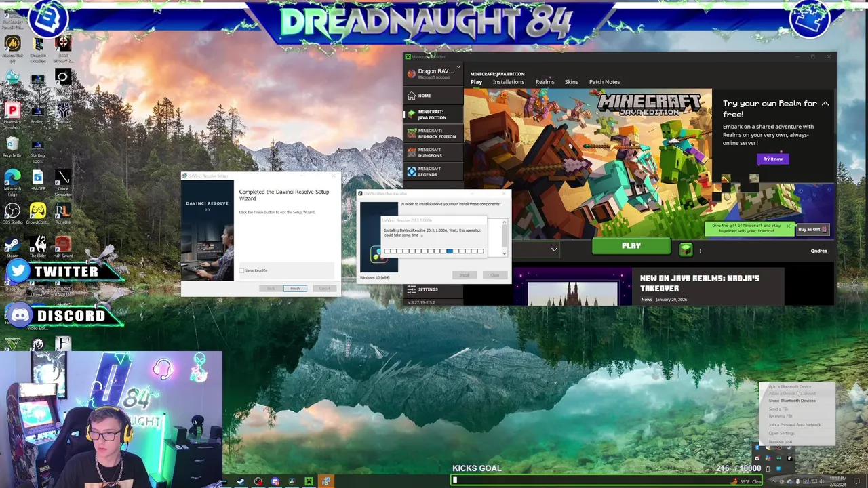Click the green block icon beside Play
The image size is (868, 488).
[686, 249]
